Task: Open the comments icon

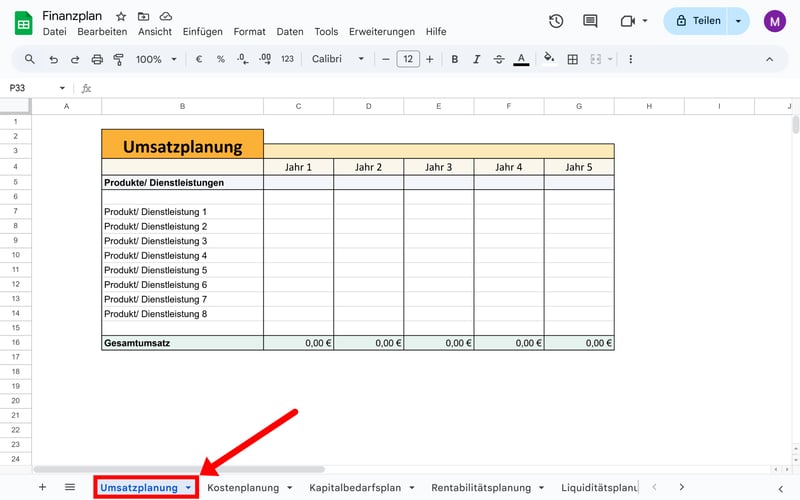Action: (x=590, y=21)
